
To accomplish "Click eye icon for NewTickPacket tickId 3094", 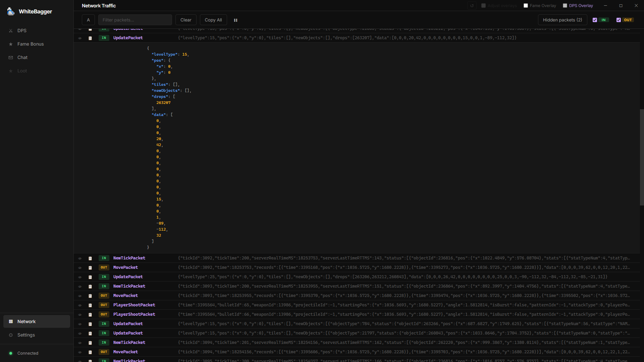I will [x=80, y=343].
